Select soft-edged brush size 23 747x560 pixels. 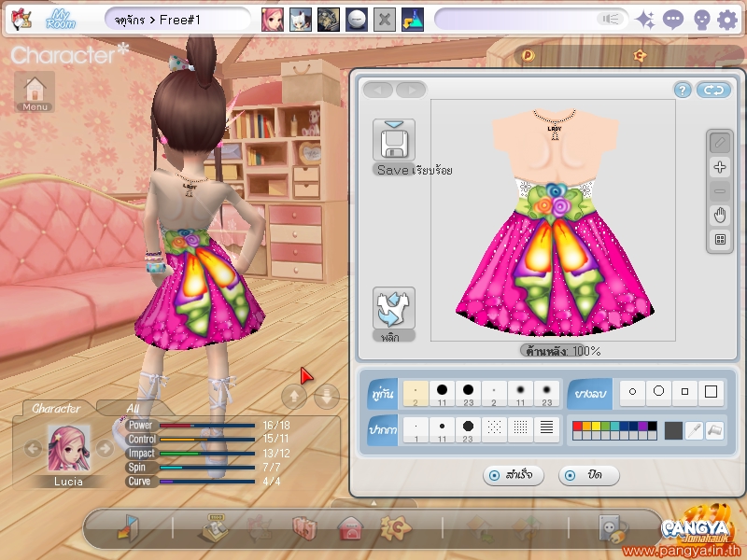546,393
